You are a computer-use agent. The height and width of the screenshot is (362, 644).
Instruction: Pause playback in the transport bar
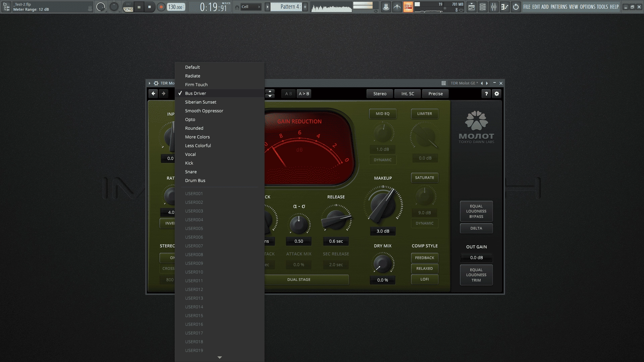(139, 7)
